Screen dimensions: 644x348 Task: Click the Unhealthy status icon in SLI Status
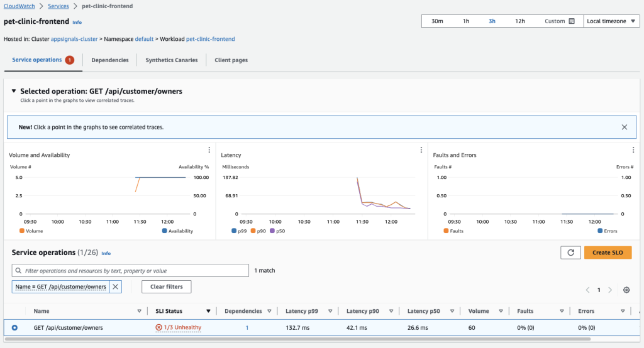[x=158, y=327]
